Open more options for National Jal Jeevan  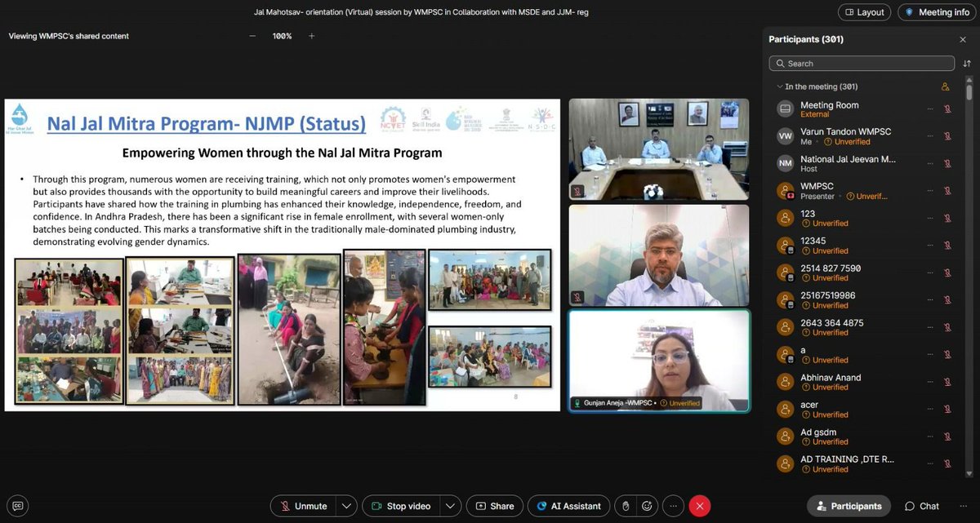point(929,163)
